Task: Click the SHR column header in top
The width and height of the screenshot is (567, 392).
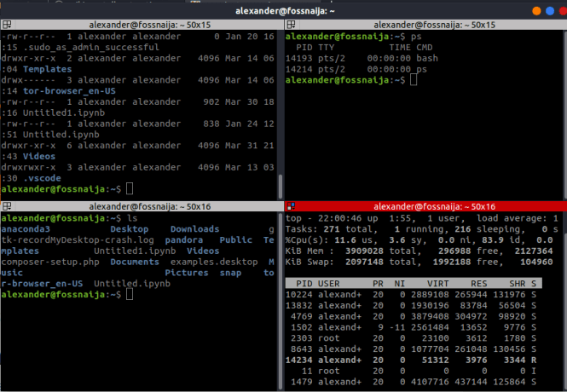Action: click(x=517, y=284)
